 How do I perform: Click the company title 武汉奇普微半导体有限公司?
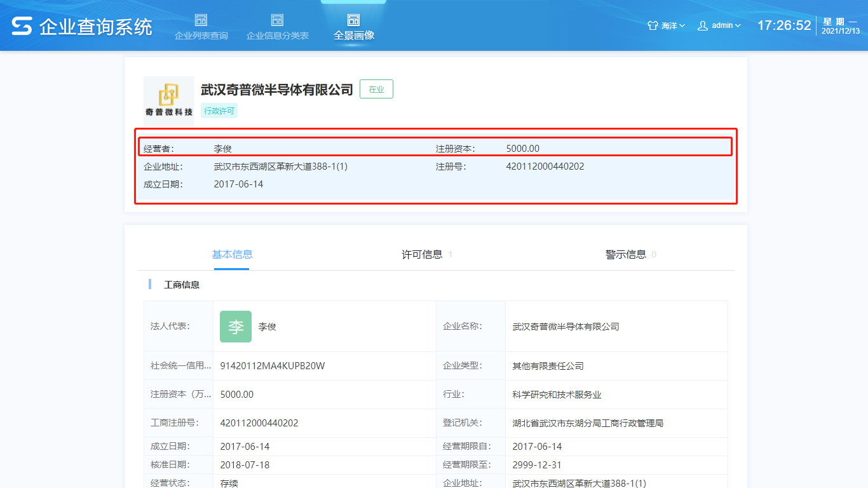click(276, 90)
